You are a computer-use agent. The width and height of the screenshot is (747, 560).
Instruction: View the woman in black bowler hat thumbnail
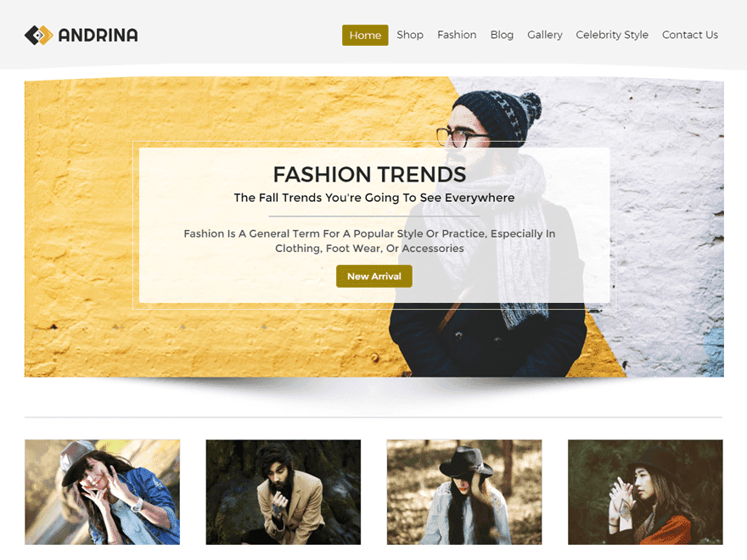tap(645, 492)
